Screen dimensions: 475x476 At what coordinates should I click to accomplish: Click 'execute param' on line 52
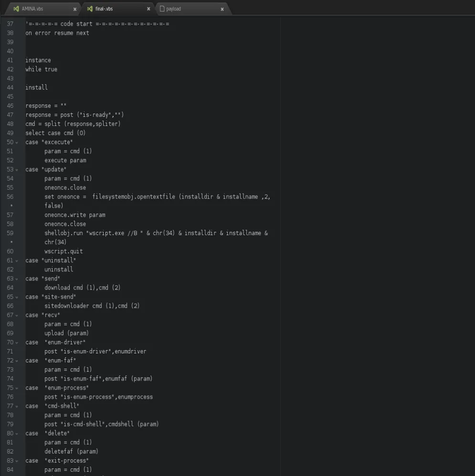[65, 160]
